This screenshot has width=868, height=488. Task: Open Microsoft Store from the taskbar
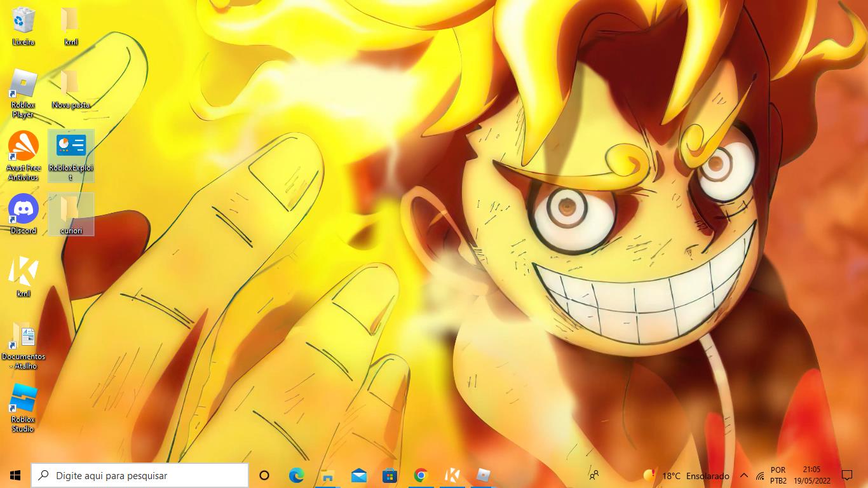coord(390,475)
